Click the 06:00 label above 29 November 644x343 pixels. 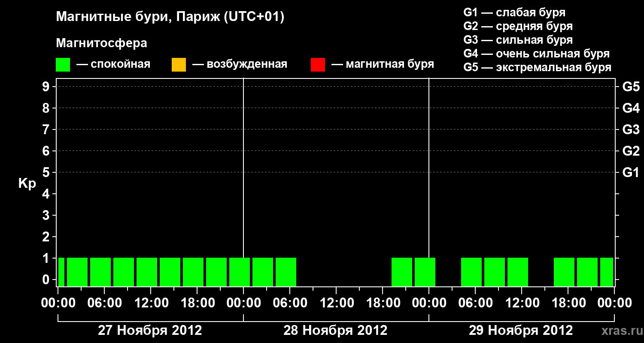click(x=475, y=303)
